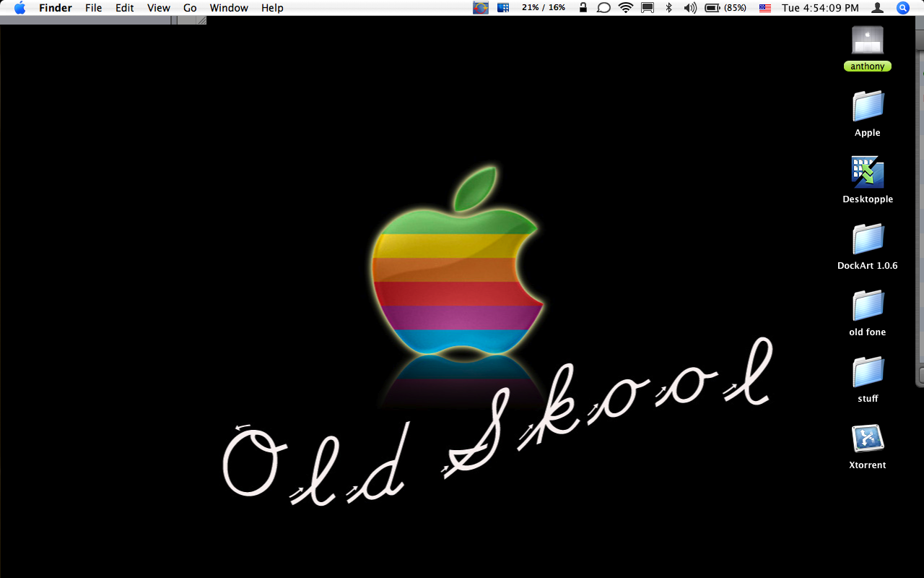Open the Window menu
The image size is (924, 578).
[229, 8]
